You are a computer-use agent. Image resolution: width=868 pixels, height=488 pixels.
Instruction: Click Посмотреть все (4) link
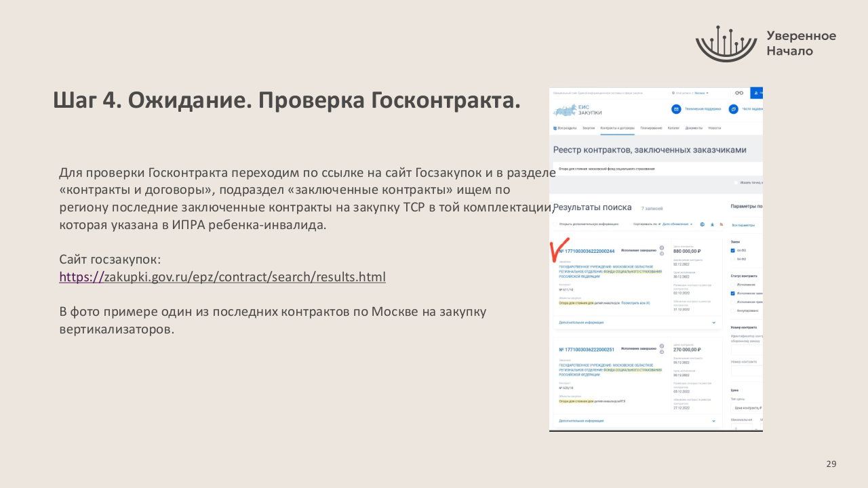click(x=635, y=303)
